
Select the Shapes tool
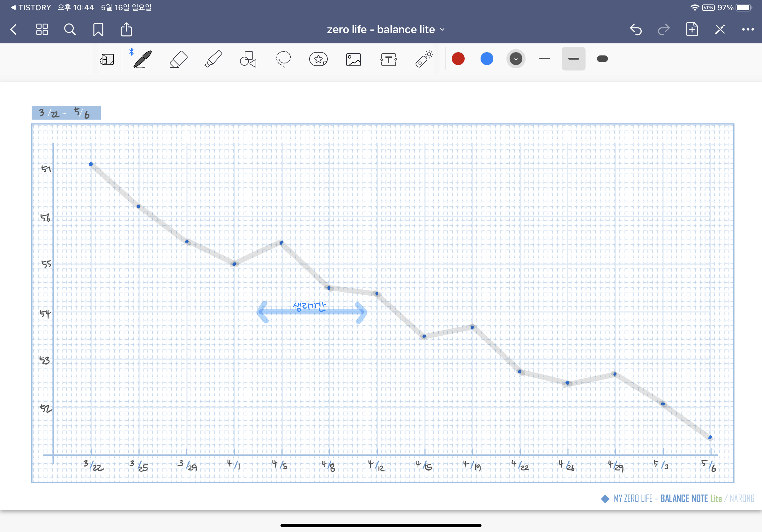pyautogui.click(x=248, y=59)
